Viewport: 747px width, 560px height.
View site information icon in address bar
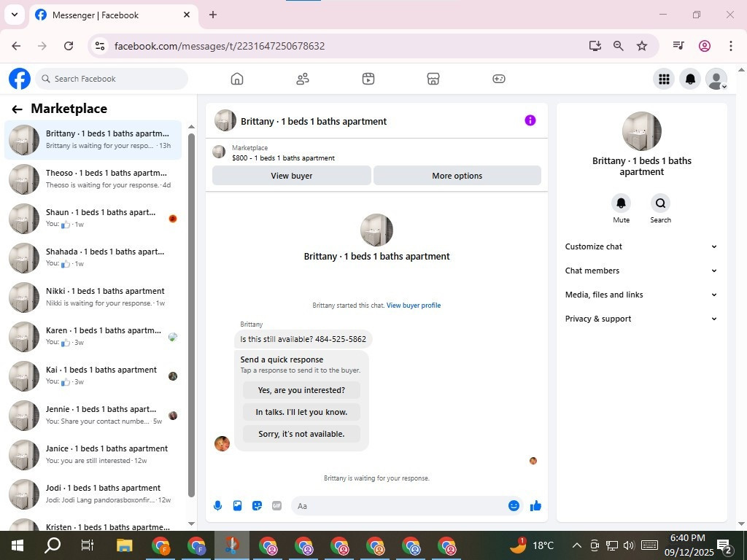coord(99,46)
